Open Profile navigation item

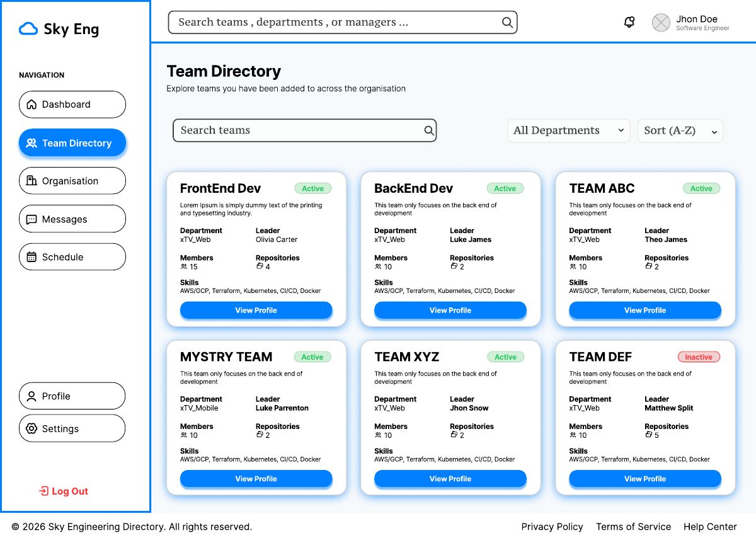click(72, 396)
